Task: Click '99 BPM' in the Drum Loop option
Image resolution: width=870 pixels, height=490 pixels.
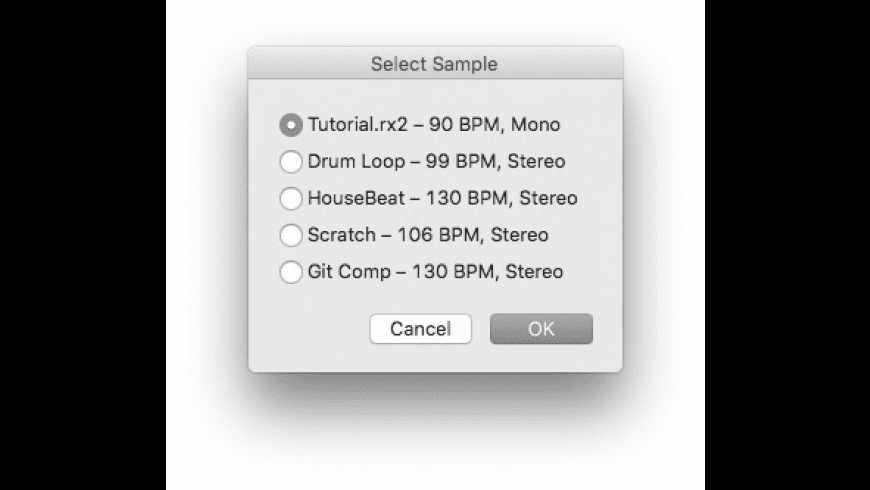Action: coord(462,162)
